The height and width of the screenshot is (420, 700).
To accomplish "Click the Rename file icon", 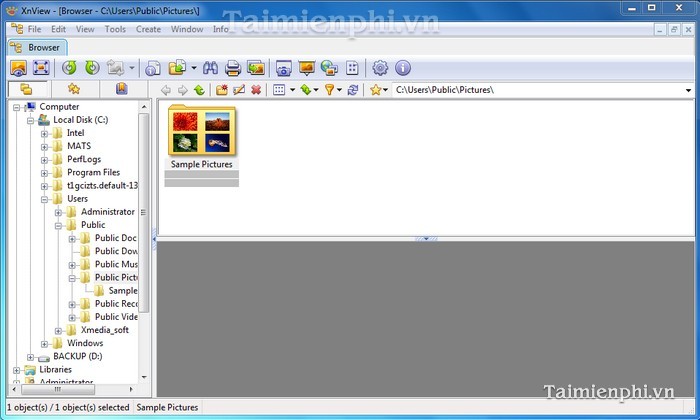I will coord(239,90).
